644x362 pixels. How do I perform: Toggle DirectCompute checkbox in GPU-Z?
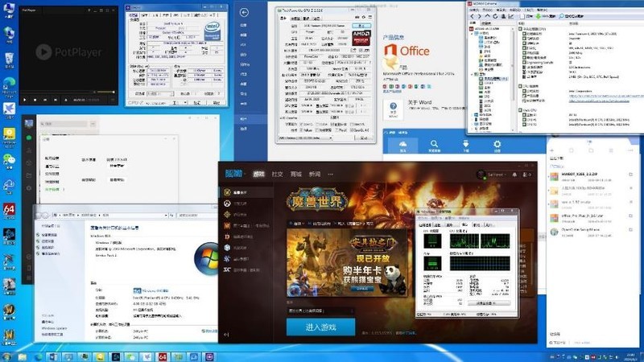333,124
